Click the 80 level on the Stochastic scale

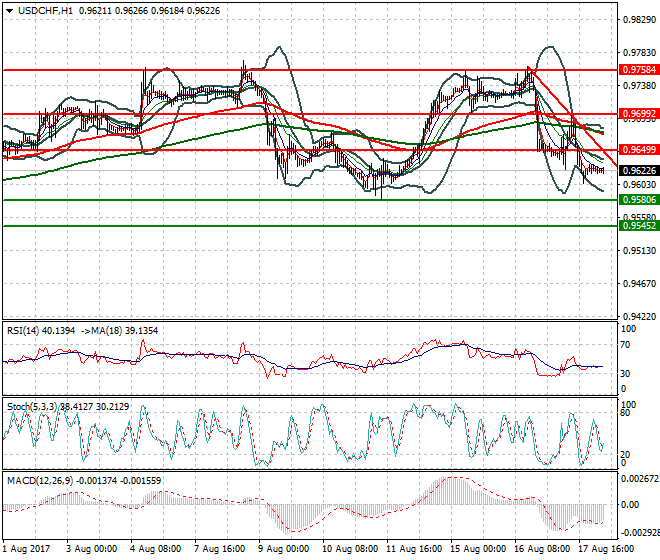(x=625, y=412)
